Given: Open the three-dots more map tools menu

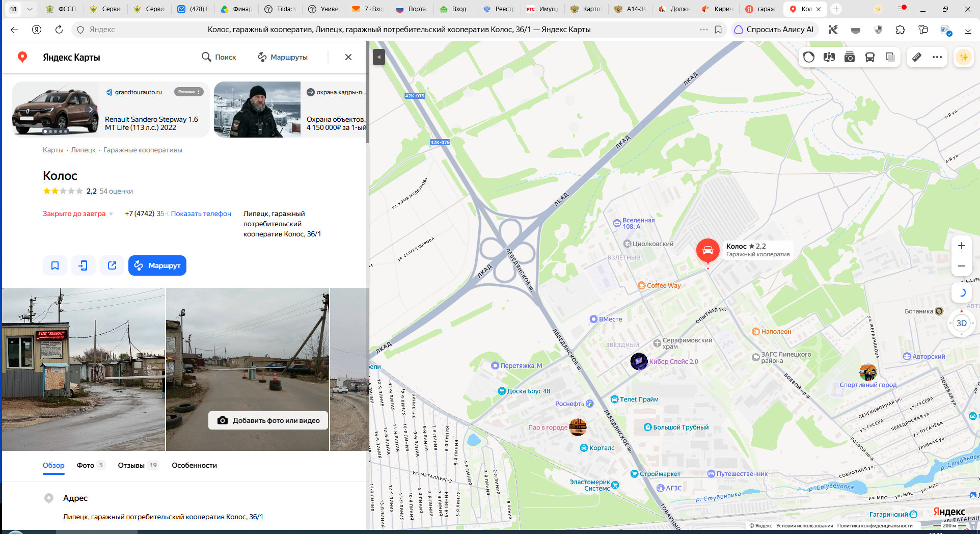Looking at the screenshot, I should point(937,57).
